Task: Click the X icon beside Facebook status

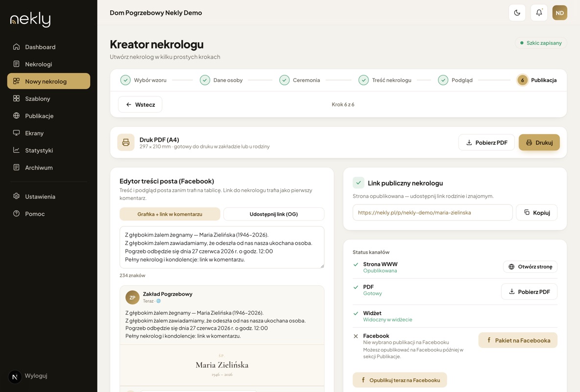Action: (x=356, y=336)
